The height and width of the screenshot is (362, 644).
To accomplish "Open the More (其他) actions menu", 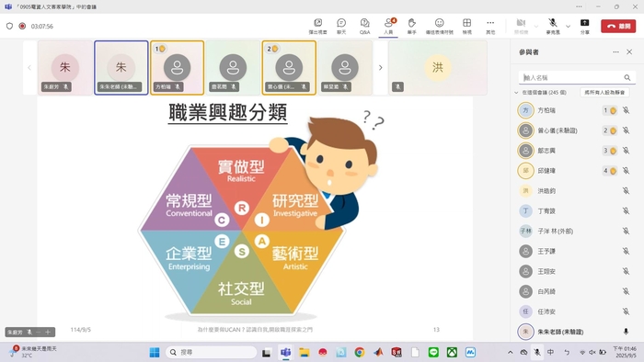I will [490, 27].
